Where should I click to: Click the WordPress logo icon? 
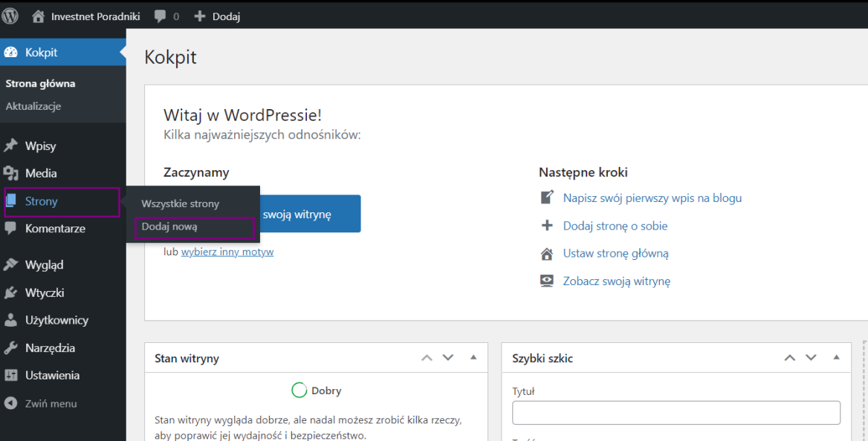point(10,16)
